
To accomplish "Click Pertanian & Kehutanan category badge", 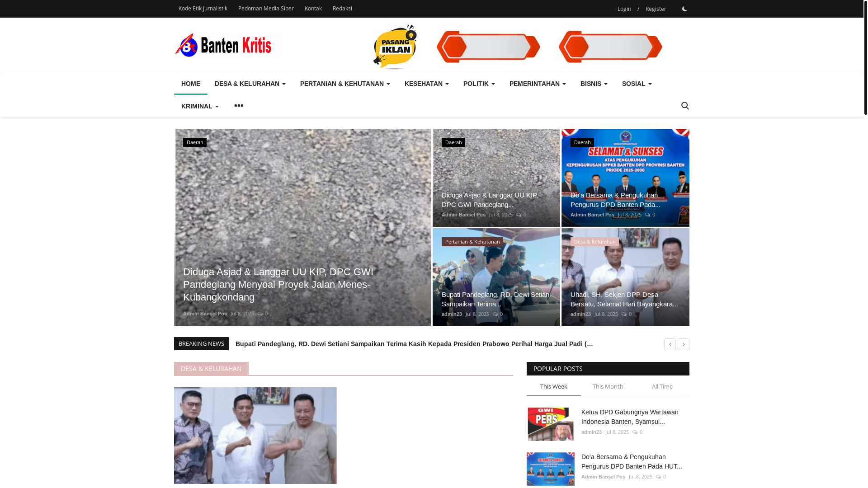I will (472, 242).
